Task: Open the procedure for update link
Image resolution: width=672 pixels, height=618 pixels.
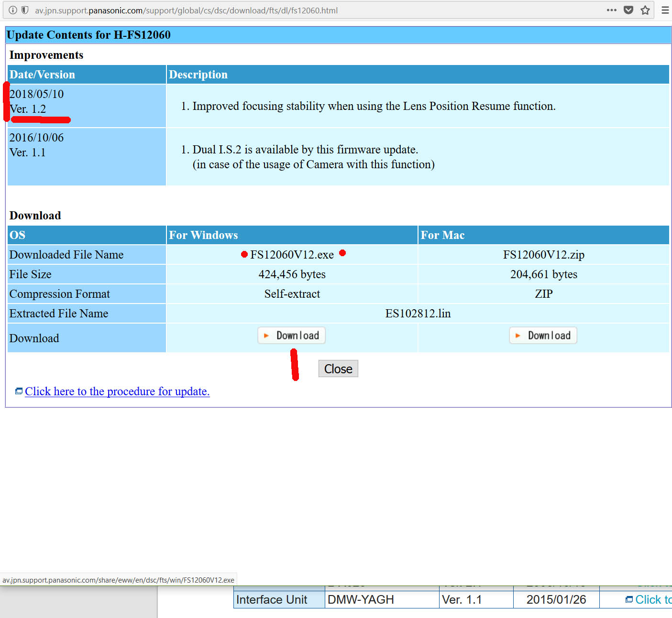Action: coord(117,391)
